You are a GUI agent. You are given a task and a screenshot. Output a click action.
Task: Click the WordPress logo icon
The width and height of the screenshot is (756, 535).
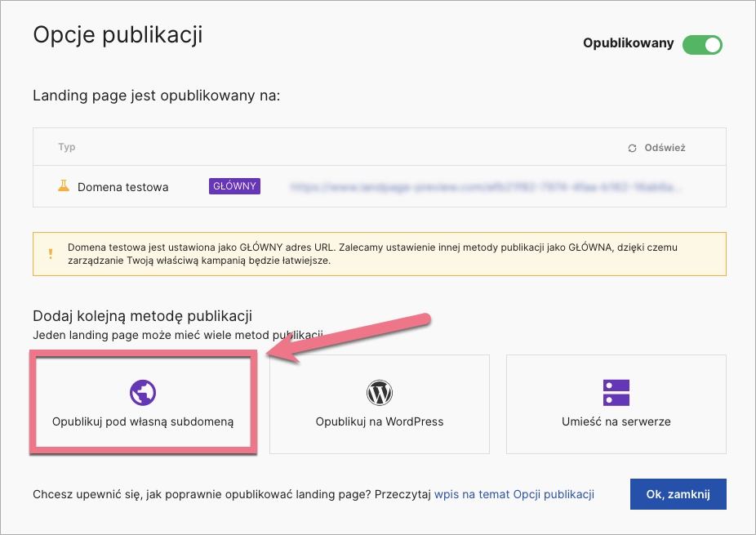tap(380, 393)
